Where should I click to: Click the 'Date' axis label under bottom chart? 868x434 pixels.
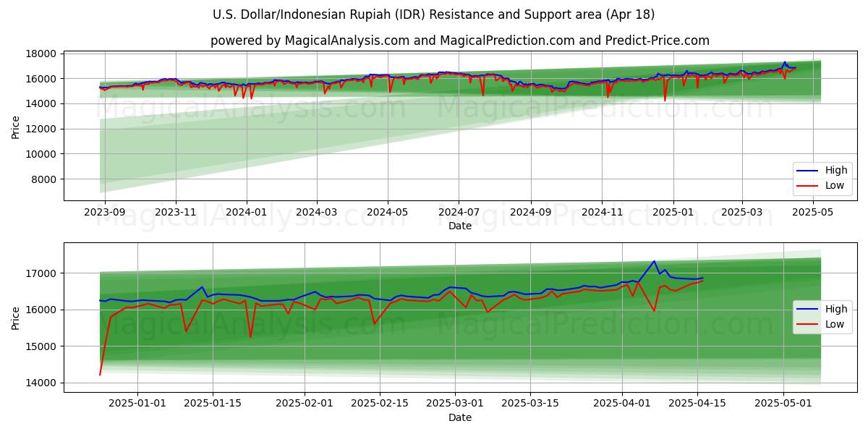click(460, 417)
